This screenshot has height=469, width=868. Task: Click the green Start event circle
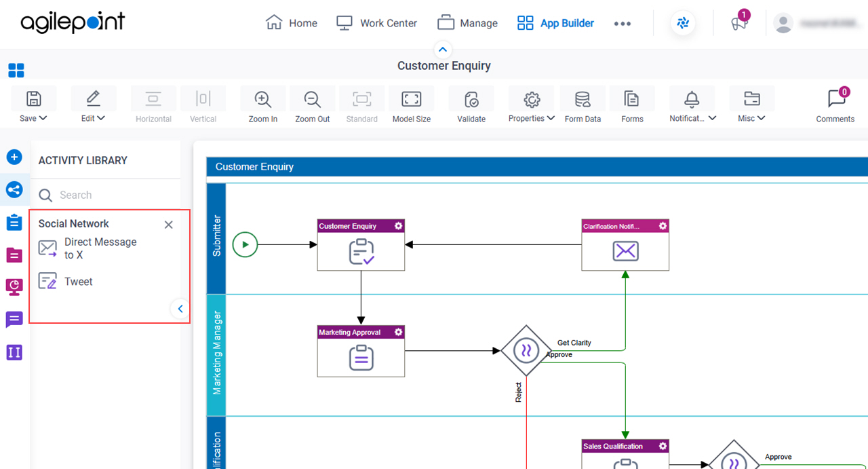tap(245, 244)
